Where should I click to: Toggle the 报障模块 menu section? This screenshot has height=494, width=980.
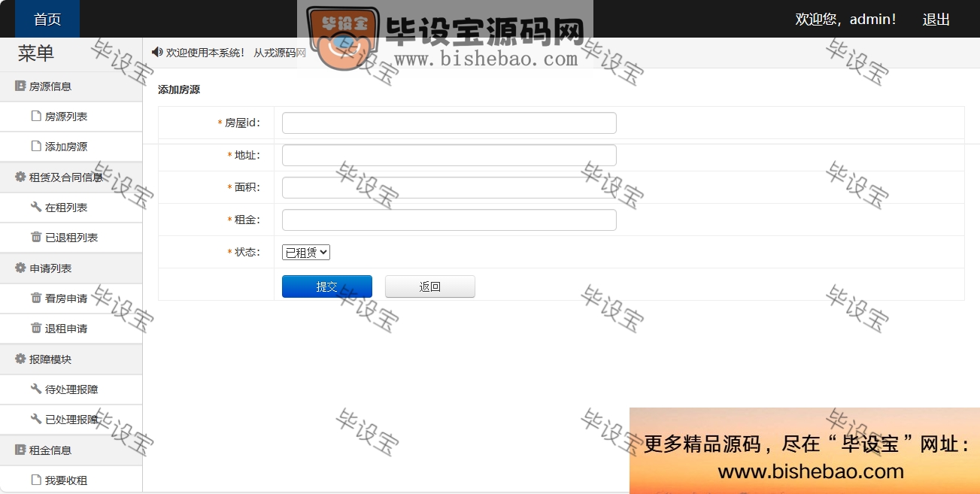71,359
